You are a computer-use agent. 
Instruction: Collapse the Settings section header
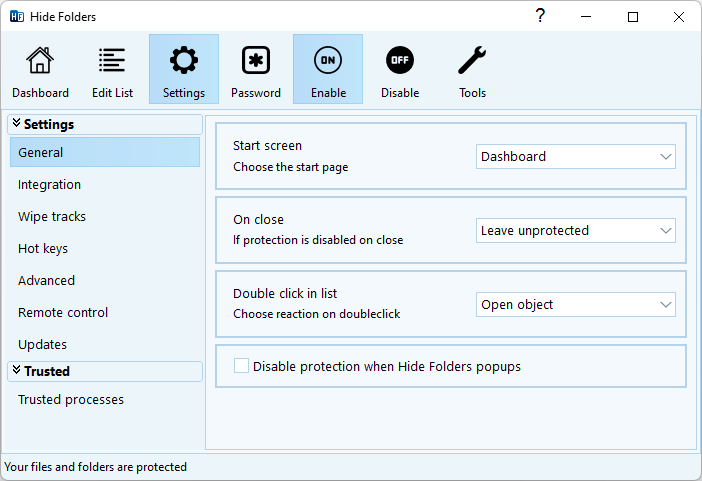[x=105, y=124]
